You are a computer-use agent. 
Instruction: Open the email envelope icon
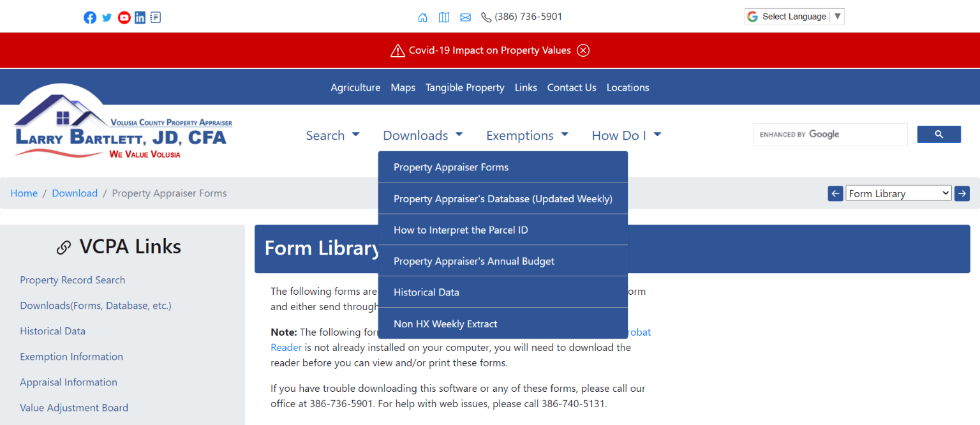pyautogui.click(x=465, y=17)
